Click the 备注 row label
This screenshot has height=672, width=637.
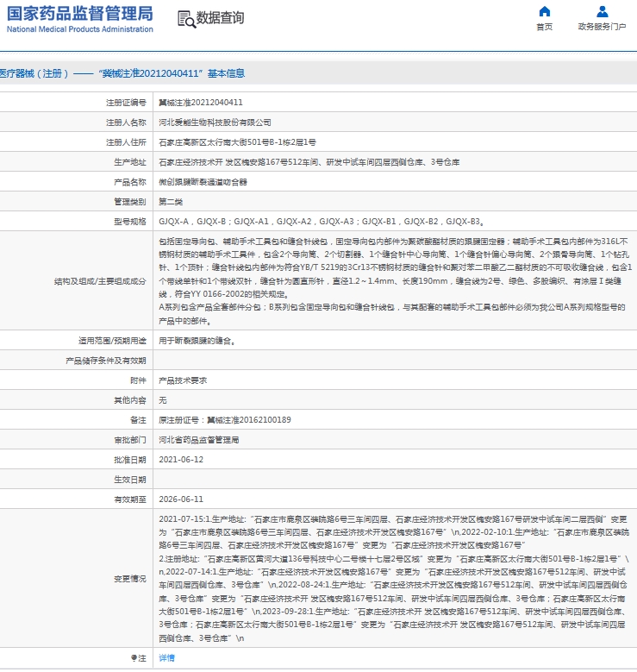coord(138,419)
